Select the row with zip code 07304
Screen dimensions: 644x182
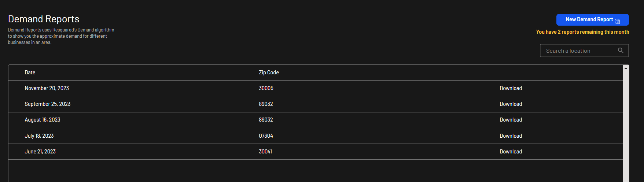click(315, 136)
